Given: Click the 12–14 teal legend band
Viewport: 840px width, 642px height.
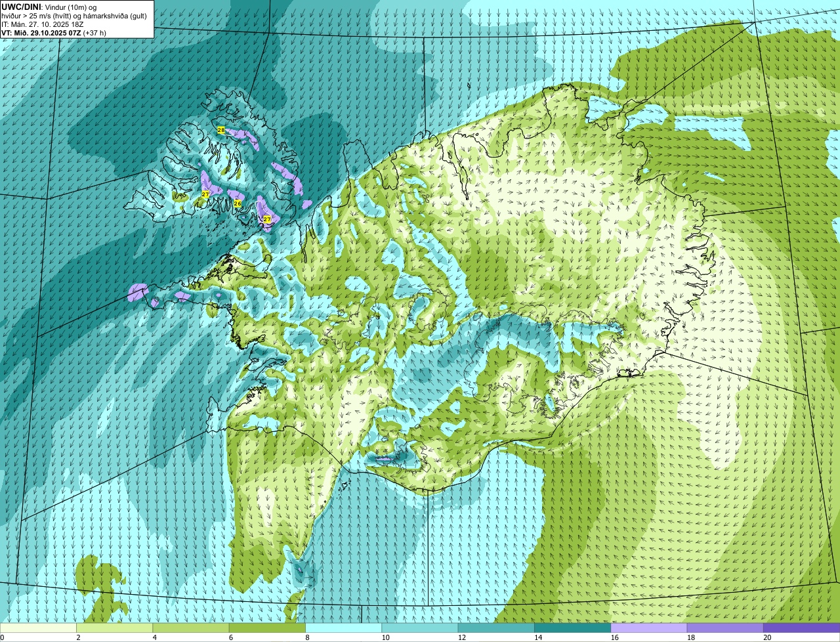Looking at the screenshot, I should [496, 628].
